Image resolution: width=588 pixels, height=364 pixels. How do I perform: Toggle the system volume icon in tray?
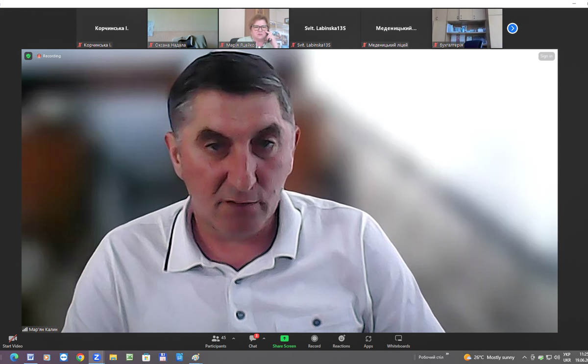pyautogui.click(x=557, y=358)
